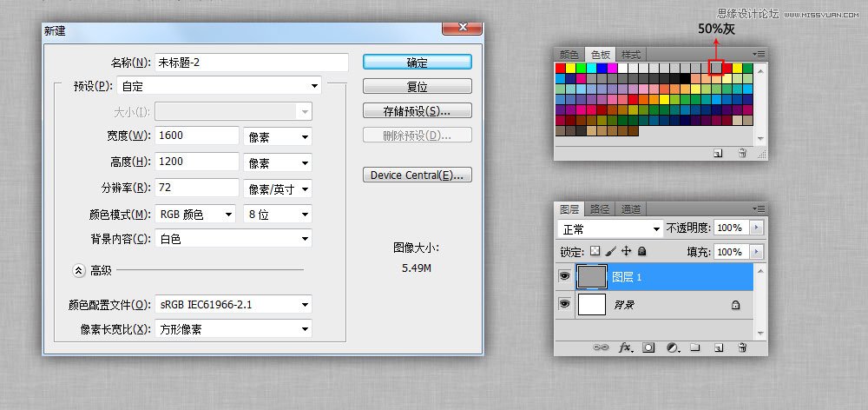This screenshot has height=410, width=868.
Task: Click the 填充 fill value field
Action: click(x=731, y=252)
